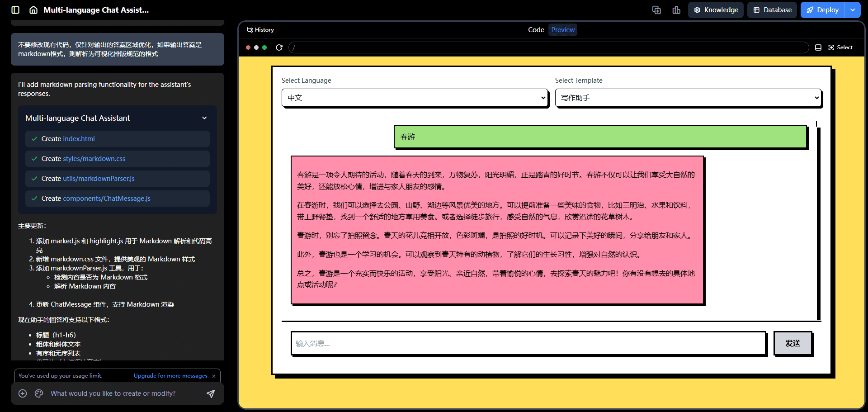Open the Select Language dropdown
The height and width of the screenshot is (412, 868).
pos(415,98)
